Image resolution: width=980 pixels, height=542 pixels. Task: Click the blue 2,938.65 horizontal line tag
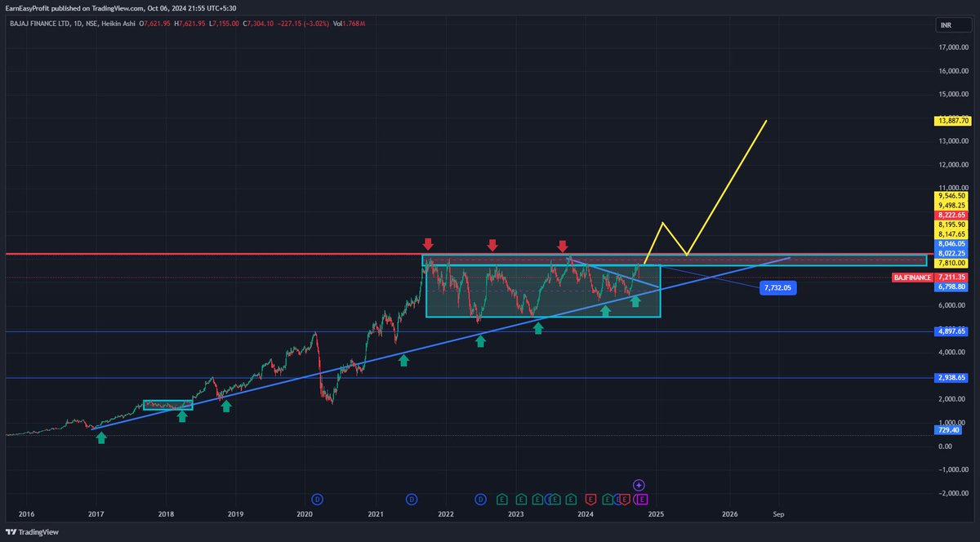951,378
